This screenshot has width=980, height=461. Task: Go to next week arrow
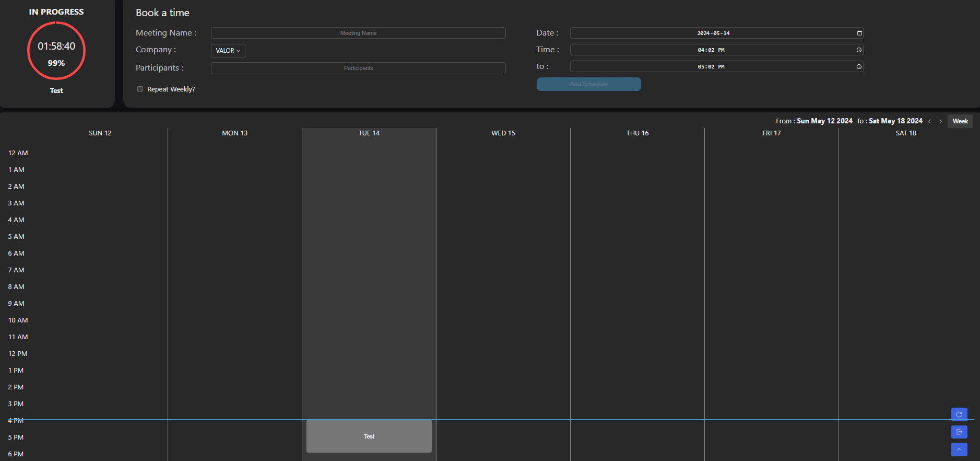coord(941,121)
